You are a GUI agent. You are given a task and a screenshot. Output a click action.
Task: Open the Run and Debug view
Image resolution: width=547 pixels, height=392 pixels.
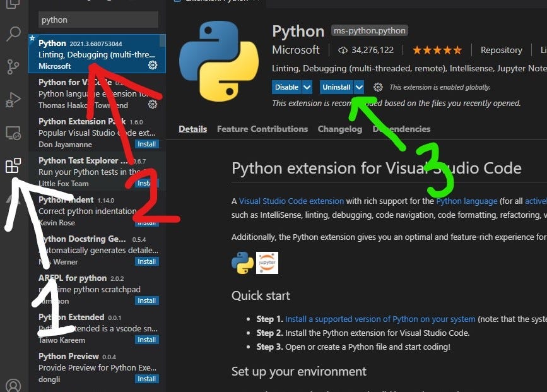point(14,99)
